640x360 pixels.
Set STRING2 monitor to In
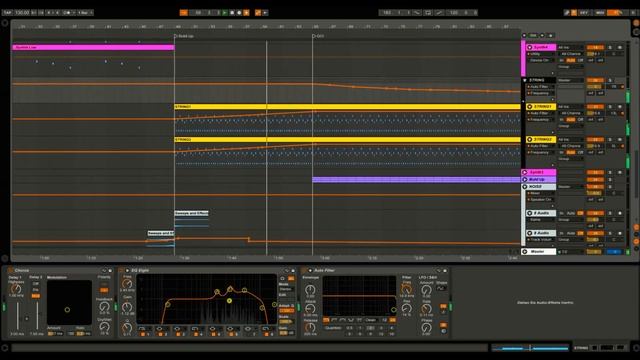click(x=562, y=153)
